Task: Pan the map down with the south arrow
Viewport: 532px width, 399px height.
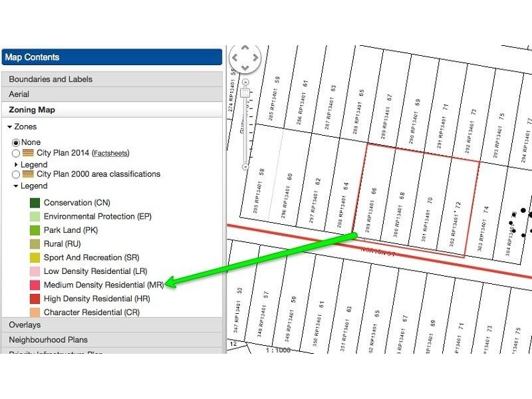Action: pyautogui.click(x=245, y=68)
